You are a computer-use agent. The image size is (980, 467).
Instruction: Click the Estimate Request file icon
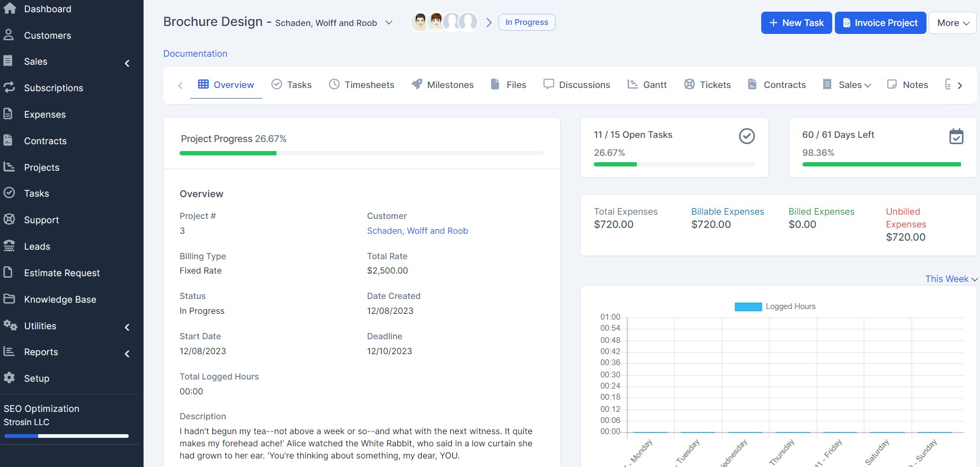(8, 272)
